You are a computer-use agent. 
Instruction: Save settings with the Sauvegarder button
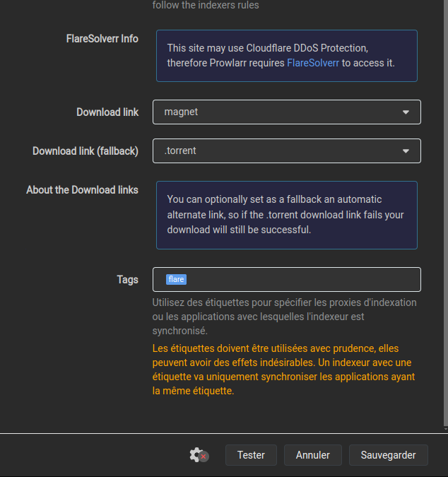pos(388,455)
